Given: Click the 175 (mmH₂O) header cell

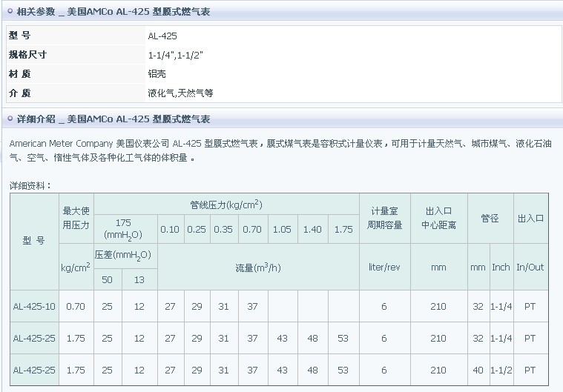Looking at the screenshot, I should (x=125, y=229).
